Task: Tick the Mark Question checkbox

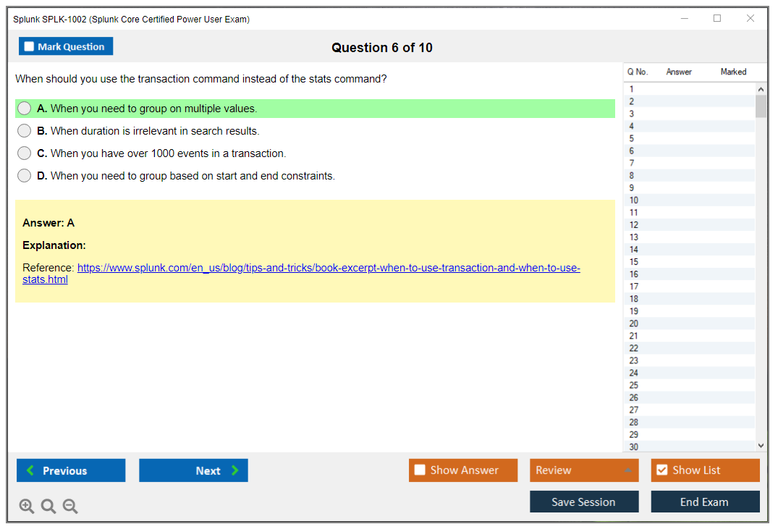Action: 30,47
